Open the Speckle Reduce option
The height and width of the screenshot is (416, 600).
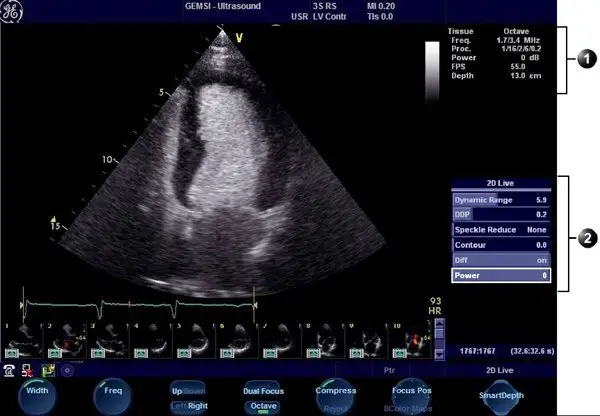(x=500, y=229)
